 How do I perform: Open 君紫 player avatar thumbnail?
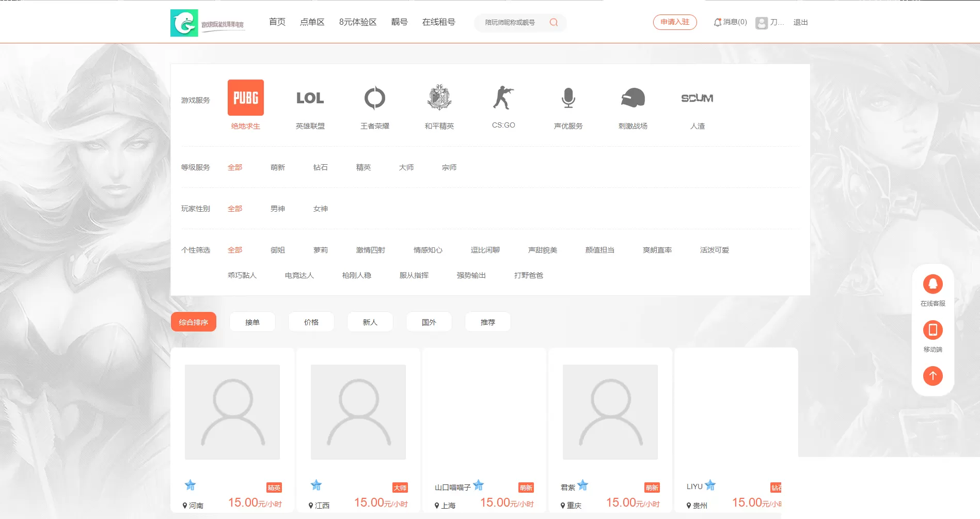610,412
